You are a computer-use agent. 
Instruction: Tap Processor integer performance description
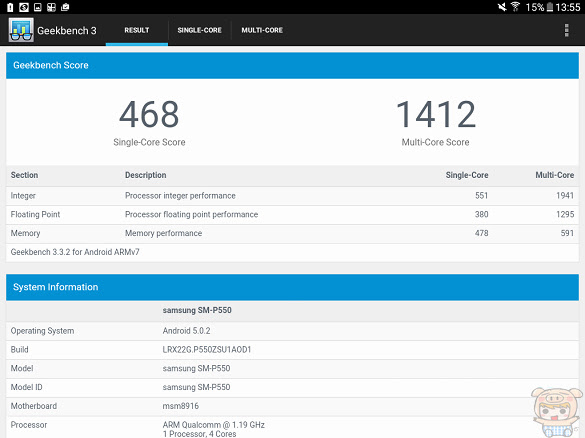click(180, 196)
